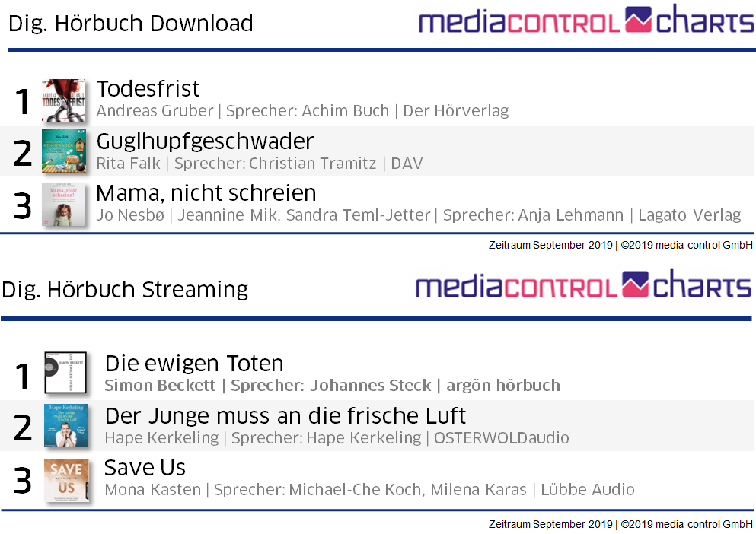Click the media control charts logo in Download section
The image size is (756, 534).
point(585,21)
